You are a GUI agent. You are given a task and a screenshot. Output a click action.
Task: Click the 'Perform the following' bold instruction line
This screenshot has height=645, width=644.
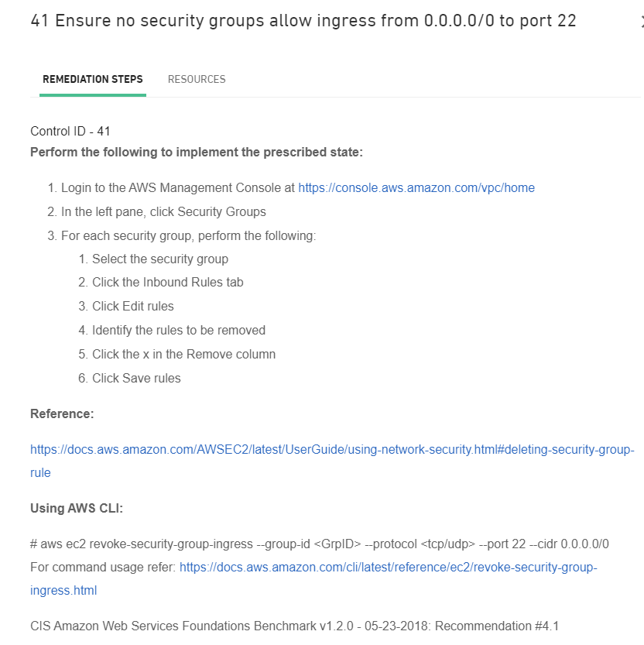(197, 152)
